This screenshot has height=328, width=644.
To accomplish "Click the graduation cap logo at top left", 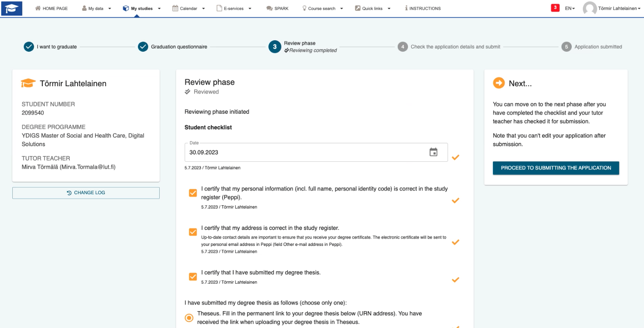I will (11, 8).
